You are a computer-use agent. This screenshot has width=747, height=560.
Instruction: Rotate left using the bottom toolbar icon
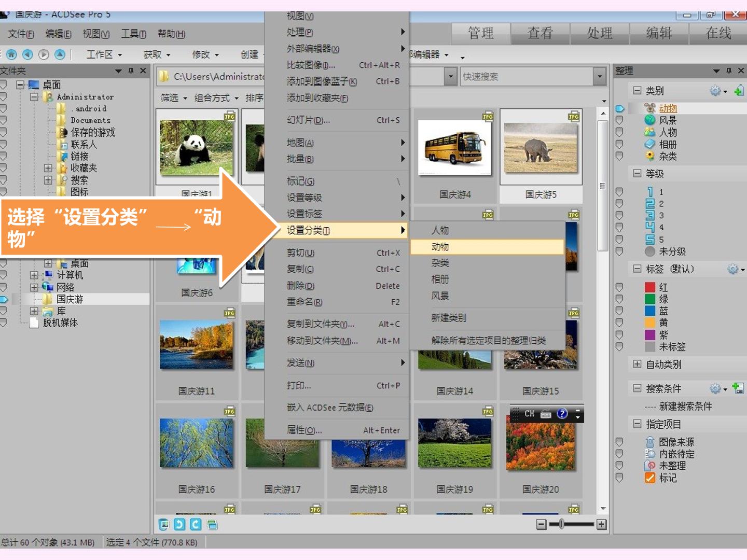(x=179, y=524)
